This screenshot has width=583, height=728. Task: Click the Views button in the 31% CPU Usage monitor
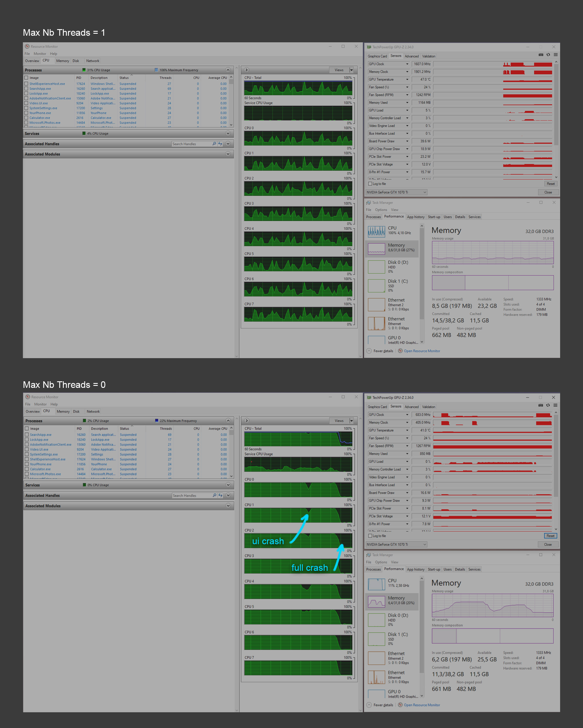[x=339, y=70]
